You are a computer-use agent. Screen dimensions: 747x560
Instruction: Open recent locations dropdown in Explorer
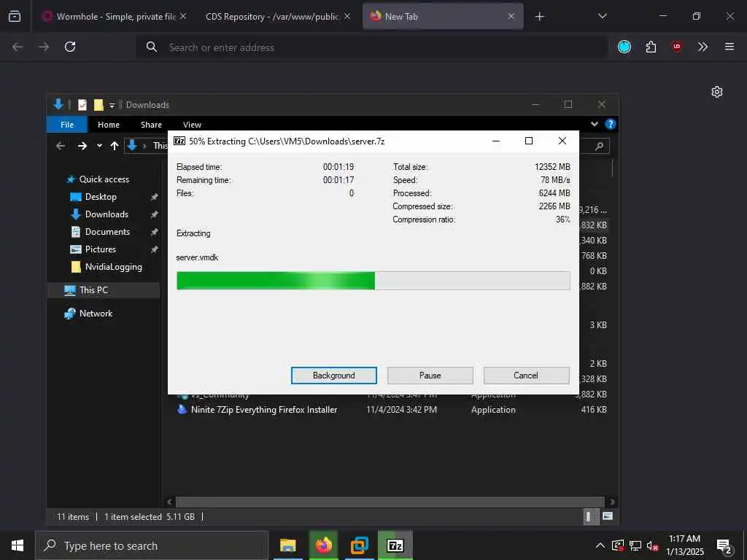[99, 146]
